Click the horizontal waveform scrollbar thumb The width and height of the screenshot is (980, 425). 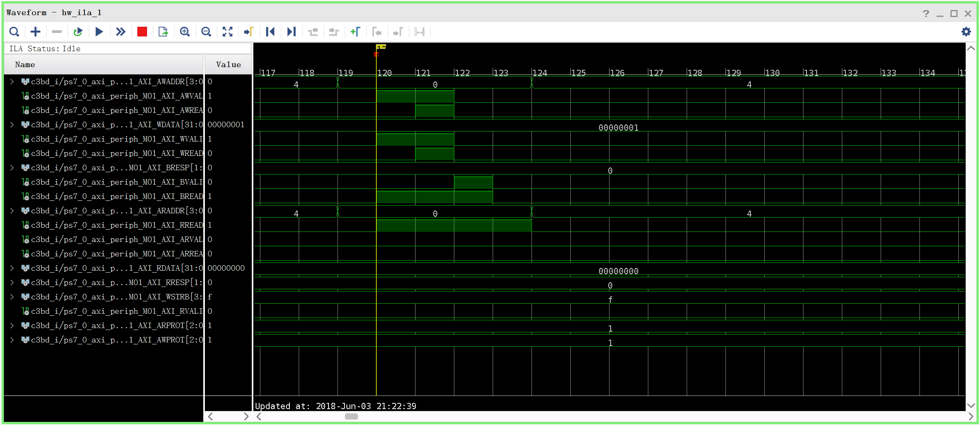pos(351,416)
